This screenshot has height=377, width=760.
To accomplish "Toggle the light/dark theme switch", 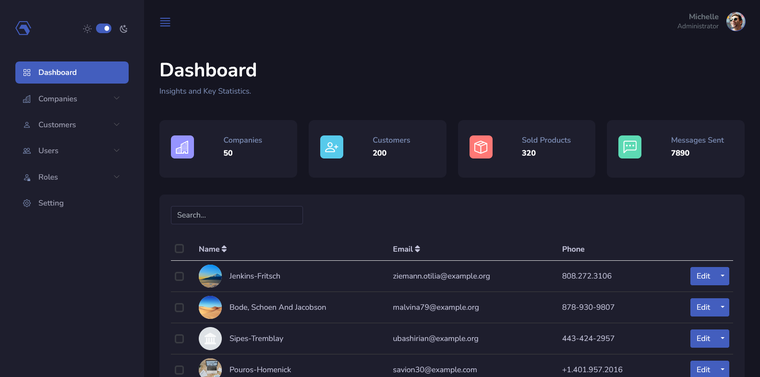I will click(104, 29).
